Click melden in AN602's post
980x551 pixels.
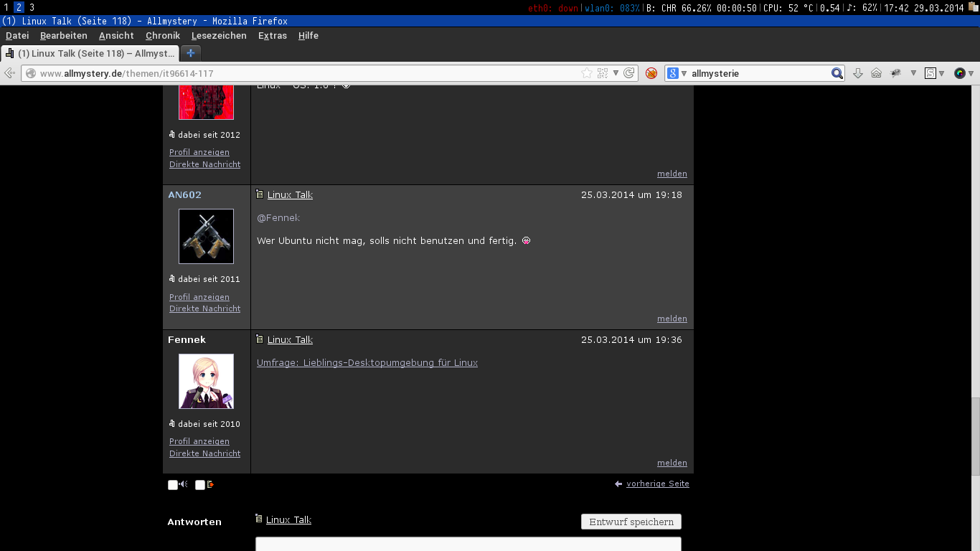tap(672, 319)
